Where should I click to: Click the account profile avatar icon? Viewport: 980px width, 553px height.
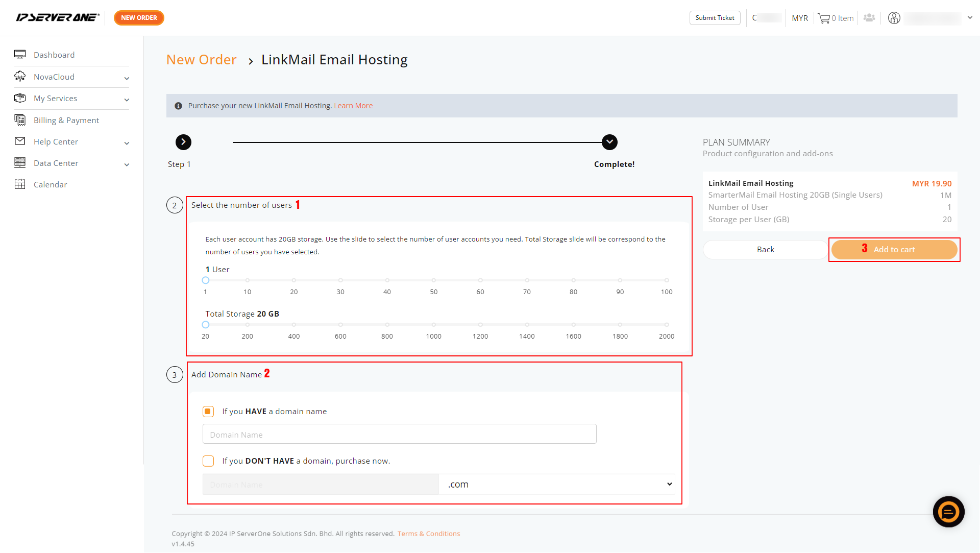[894, 18]
